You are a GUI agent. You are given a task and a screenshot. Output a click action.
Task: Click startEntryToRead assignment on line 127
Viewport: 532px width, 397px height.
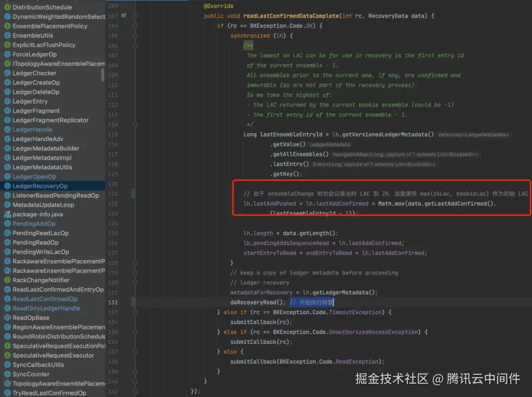(x=270, y=253)
